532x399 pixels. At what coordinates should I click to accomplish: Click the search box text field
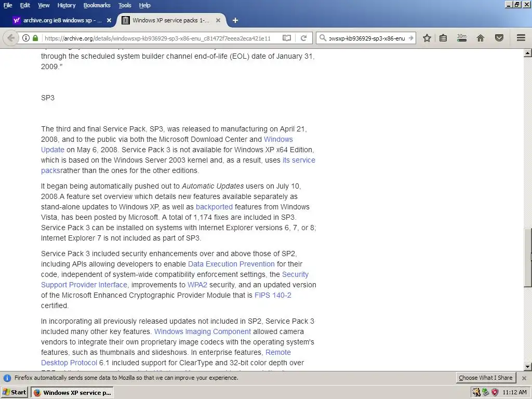367,38
